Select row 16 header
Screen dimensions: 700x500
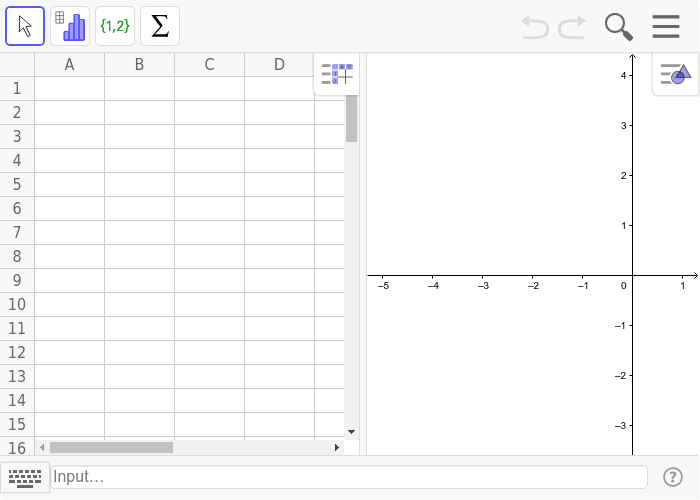point(17,448)
